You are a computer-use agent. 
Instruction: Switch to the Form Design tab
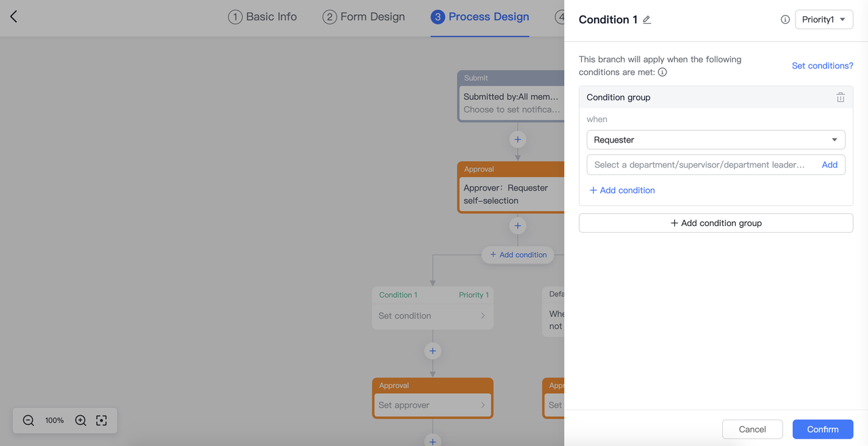click(x=363, y=17)
